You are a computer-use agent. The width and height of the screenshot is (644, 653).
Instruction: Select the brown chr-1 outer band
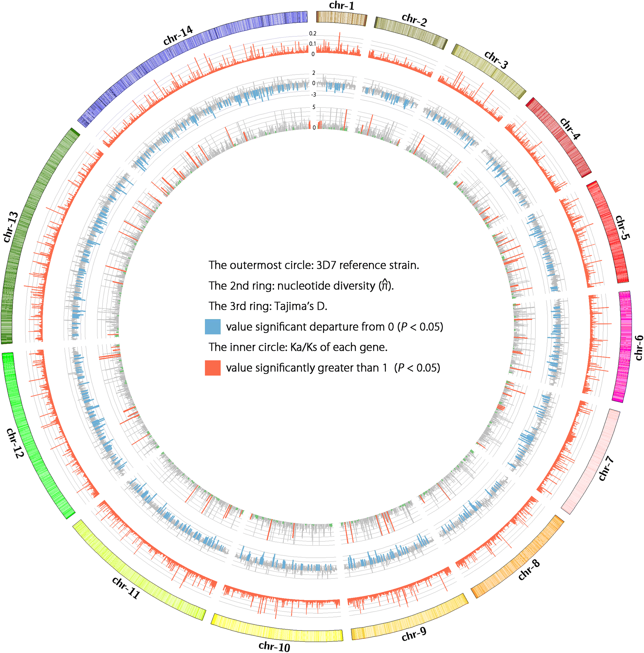point(342,18)
